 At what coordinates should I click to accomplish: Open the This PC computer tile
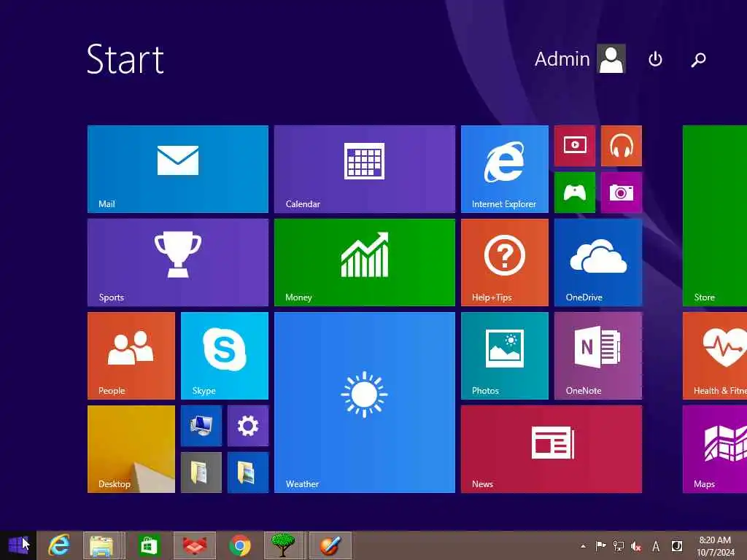[x=201, y=426]
